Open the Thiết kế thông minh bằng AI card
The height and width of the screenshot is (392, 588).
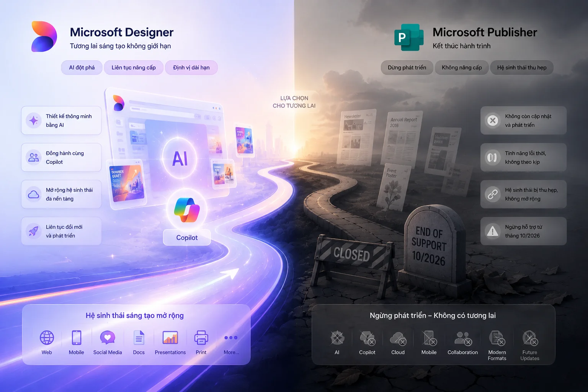(x=61, y=120)
